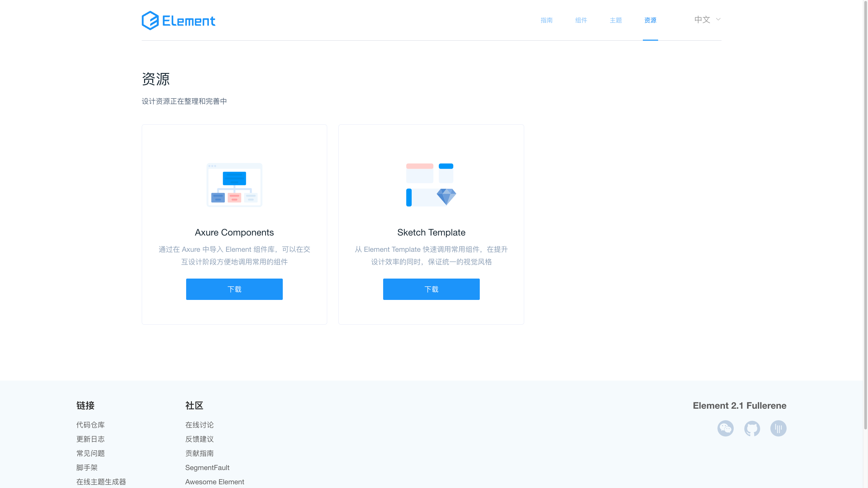
Task: Open the GitHub icon in footer
Action: [x=752, y=428]
